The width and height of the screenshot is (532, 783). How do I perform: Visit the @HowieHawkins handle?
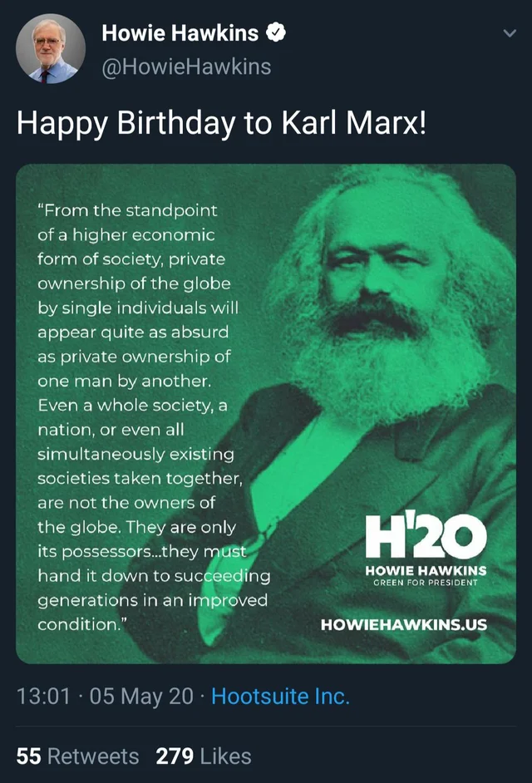186,66
